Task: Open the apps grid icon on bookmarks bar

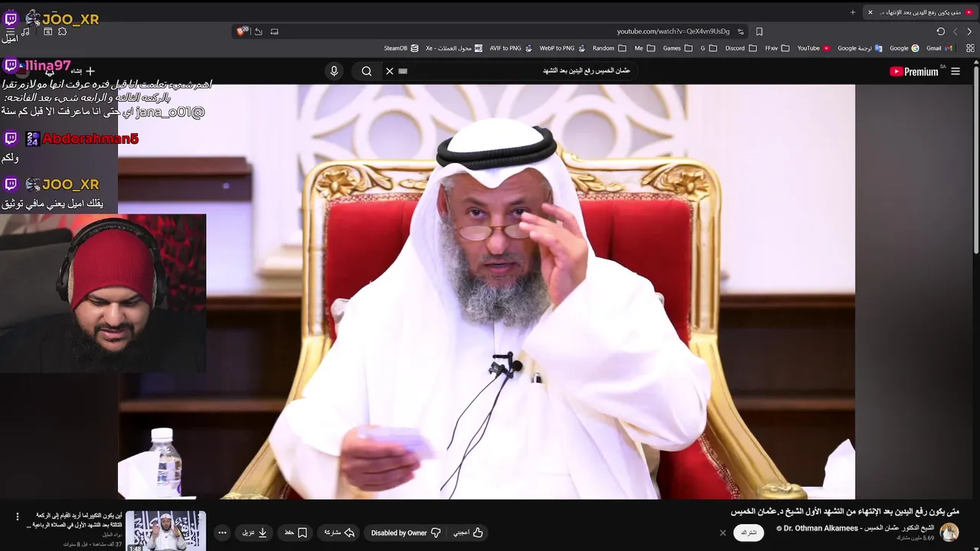Action: 970,48
